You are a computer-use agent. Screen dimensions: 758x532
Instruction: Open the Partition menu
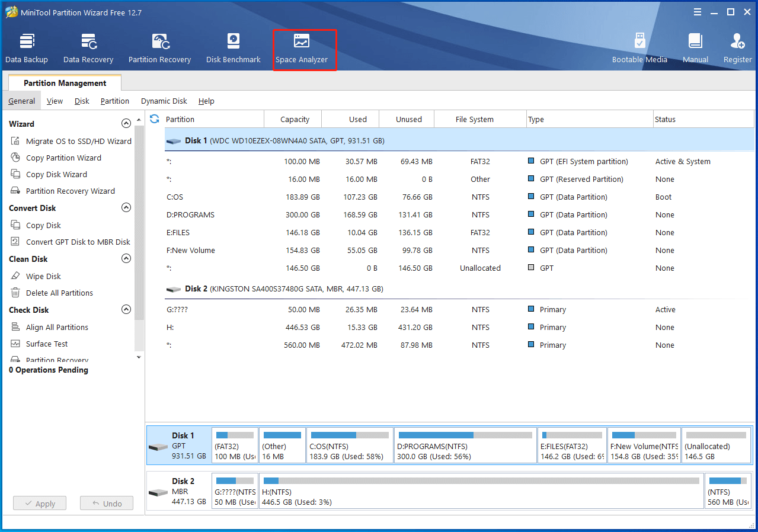click(x=115, y=101)
